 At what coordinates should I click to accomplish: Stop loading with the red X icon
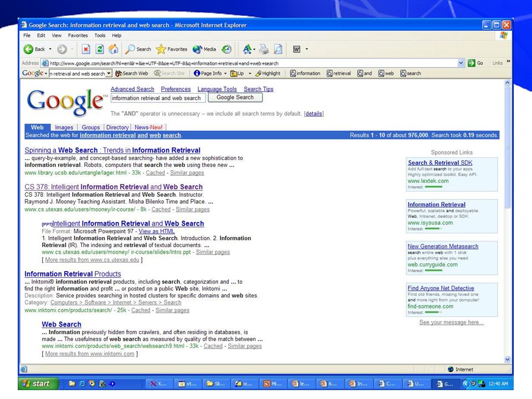pos(86,49)
